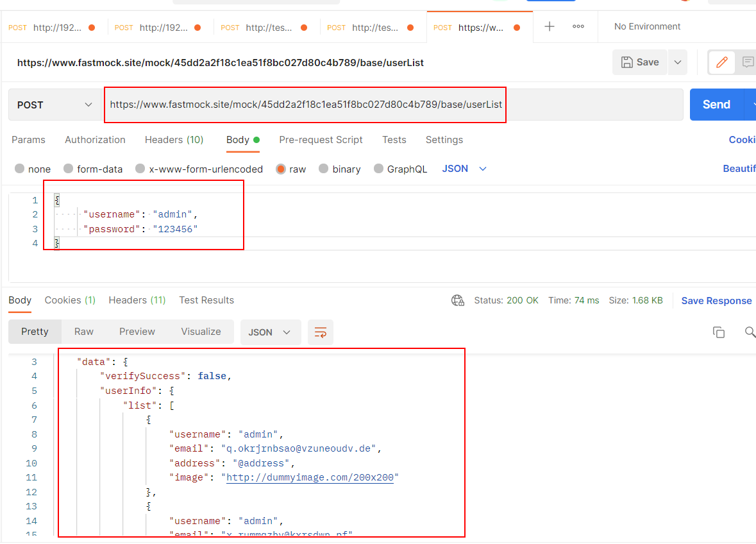
Task: Copy response using the copy icon
Action: (x=719, y=332)
